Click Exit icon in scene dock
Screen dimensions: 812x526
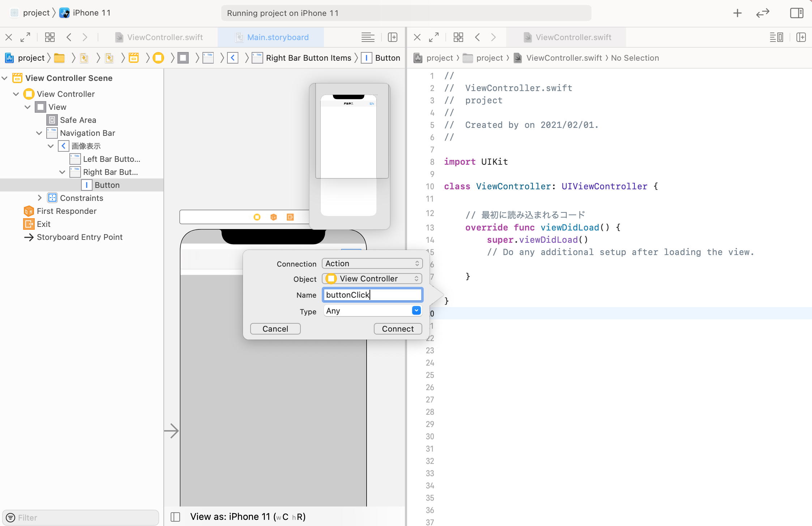(x=290, y=217)
